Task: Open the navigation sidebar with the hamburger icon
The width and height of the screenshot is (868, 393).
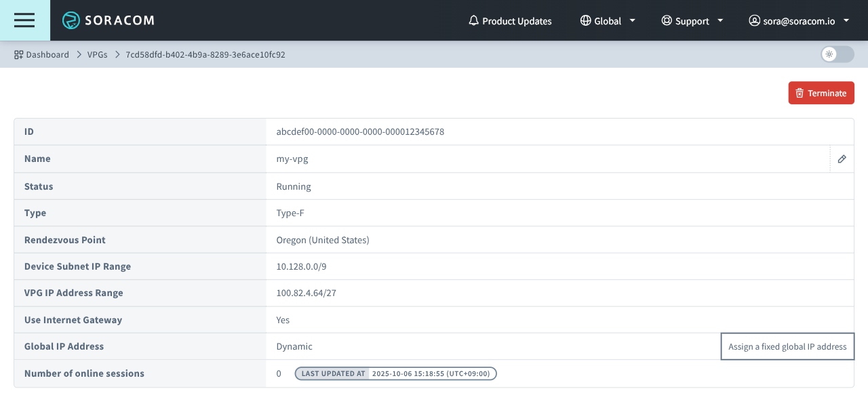Action: pyautogui.click(x=24, y=20)
